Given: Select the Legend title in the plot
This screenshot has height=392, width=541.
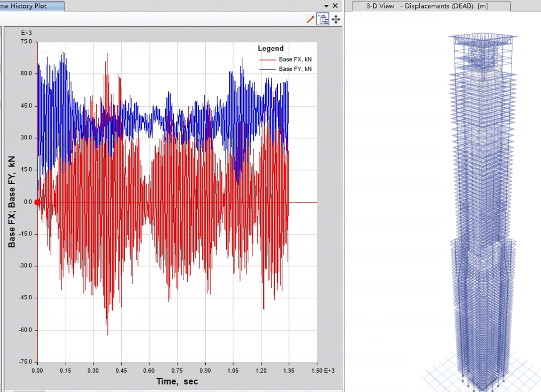Looking at the screenshot, I should point(270,48).
